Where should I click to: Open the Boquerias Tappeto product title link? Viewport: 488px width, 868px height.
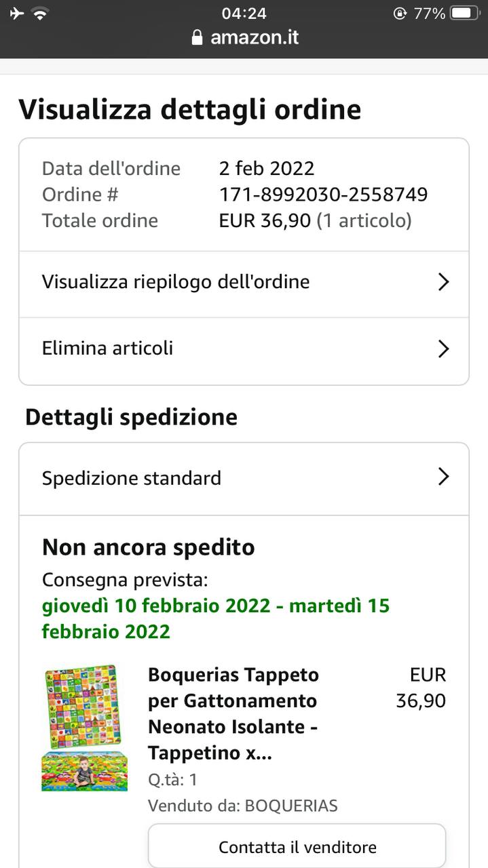click(x=233, y=713)
